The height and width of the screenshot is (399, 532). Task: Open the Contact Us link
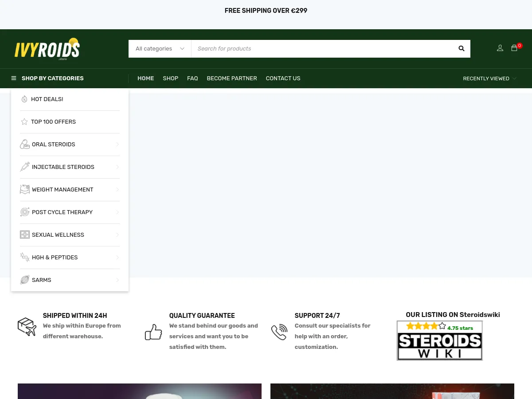283,78
